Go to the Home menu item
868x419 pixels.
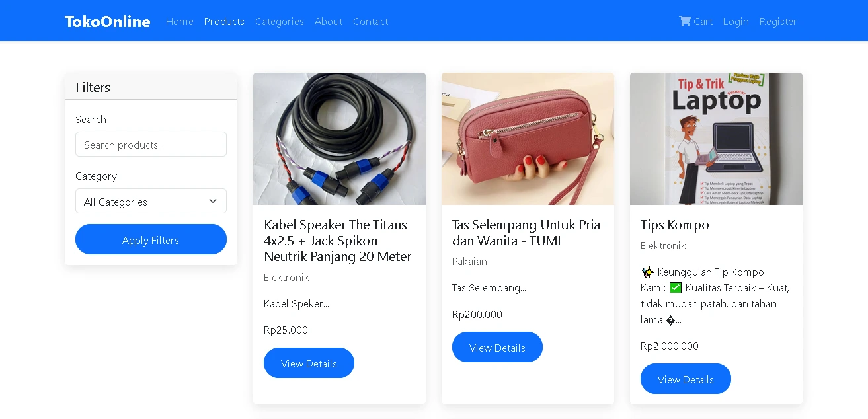pos(179,22)
